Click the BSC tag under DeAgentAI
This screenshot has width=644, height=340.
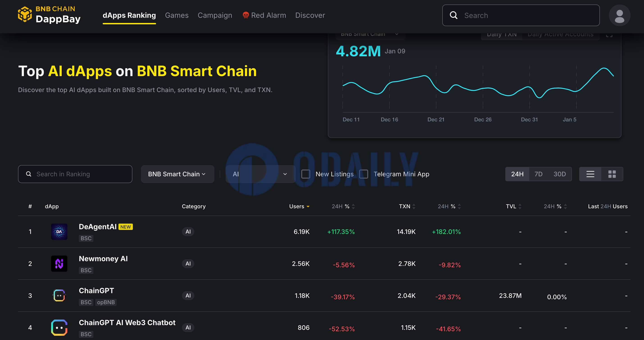(x=86, y=238)
